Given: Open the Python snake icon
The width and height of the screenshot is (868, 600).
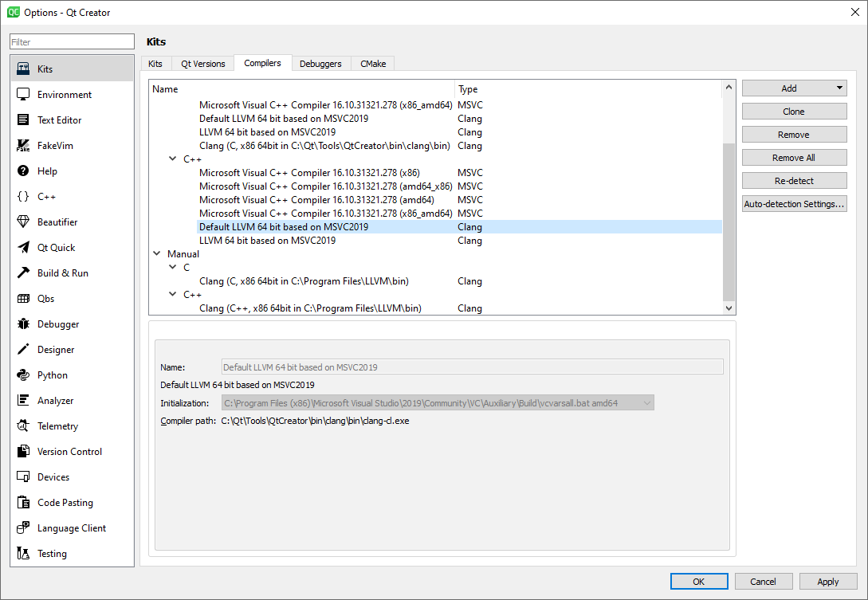Looking at the screenshot, I should 23,375.
